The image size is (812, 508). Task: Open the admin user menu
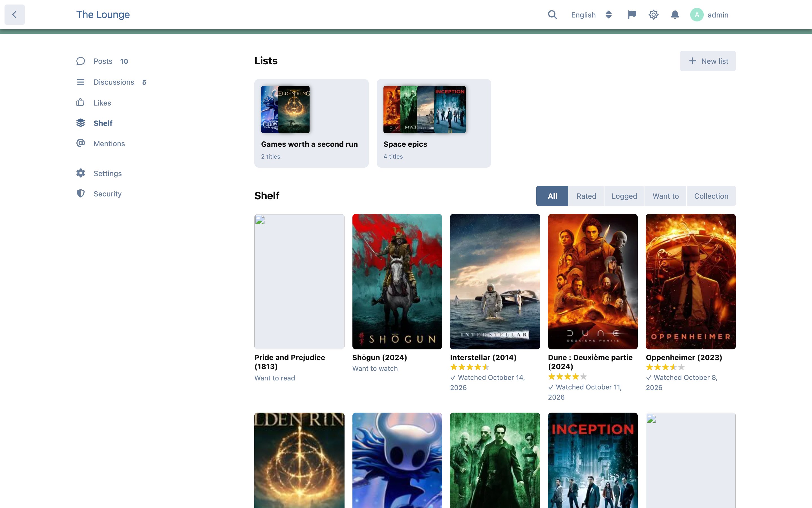click(x=709, y=15)
